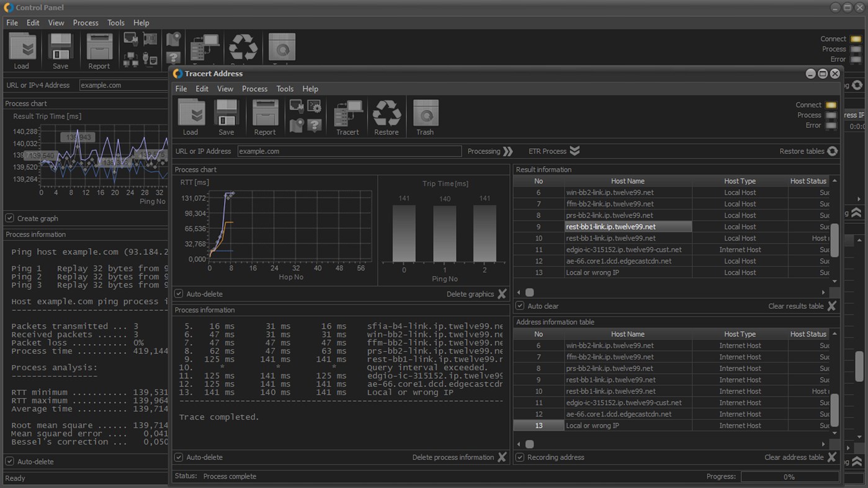The width and height of the screenshot is (868, 488).
Task: Open the Tools menu in Tracert Address
Action: (x=285, y=89)
